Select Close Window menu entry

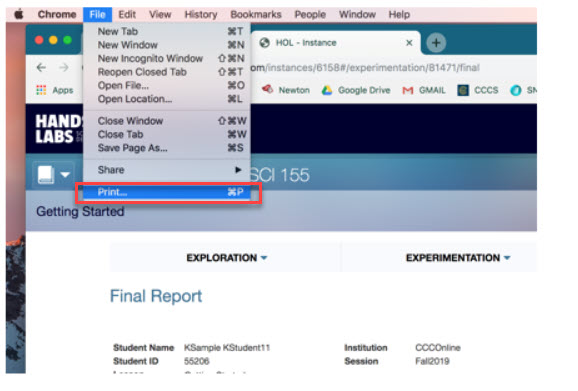(x=167, y=121)
